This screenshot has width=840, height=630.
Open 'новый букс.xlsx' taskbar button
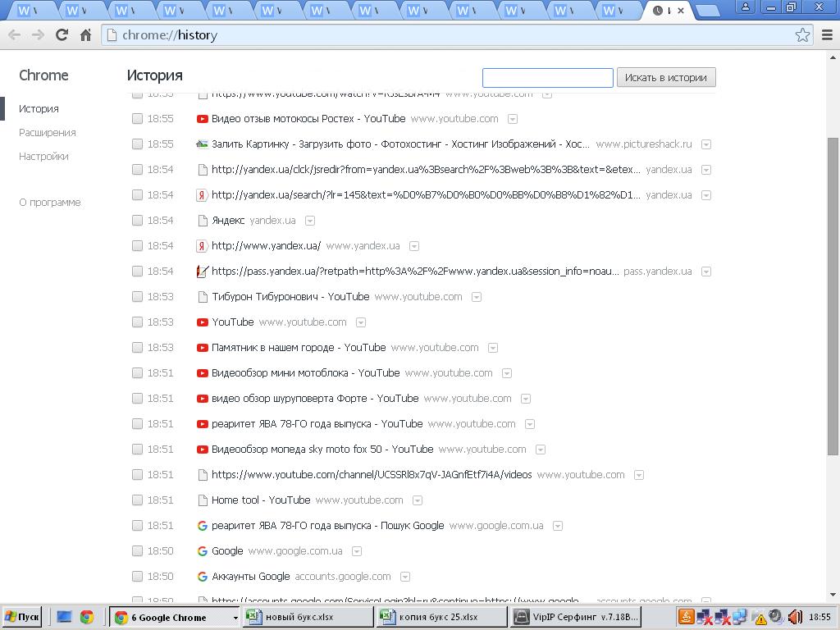pos(308,617)
